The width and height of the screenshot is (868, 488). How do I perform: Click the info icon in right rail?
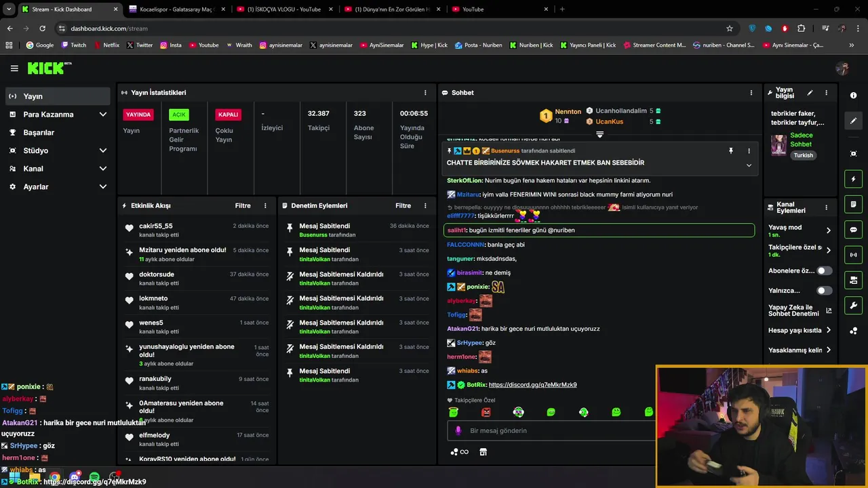tap(854, 96)
